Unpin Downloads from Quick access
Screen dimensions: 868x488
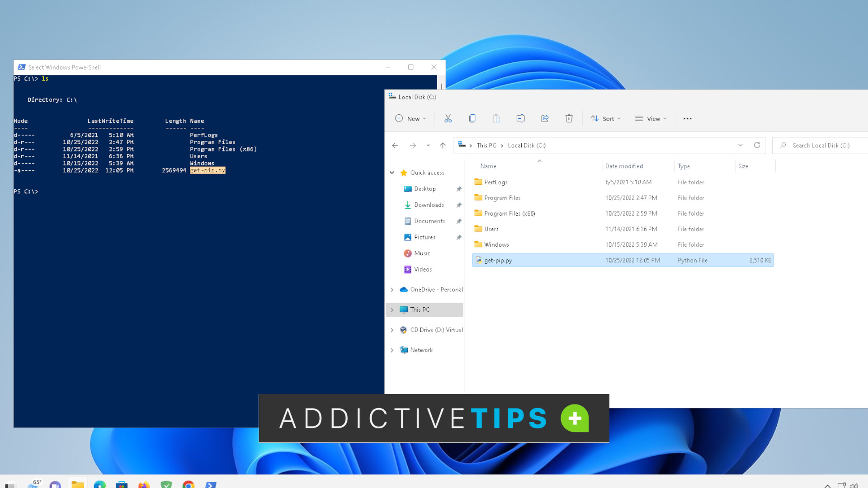click(x=459, y=205)
